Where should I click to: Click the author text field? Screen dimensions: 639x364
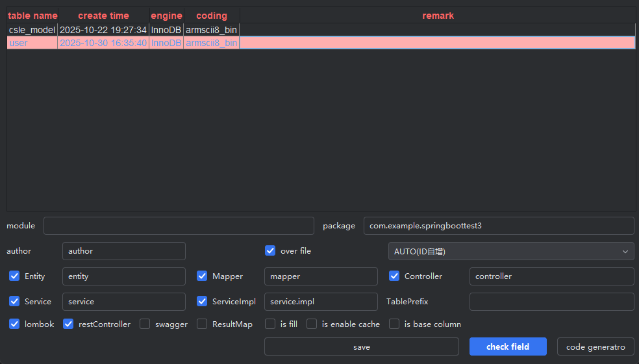pyautogui.click(x=123, y=251)
